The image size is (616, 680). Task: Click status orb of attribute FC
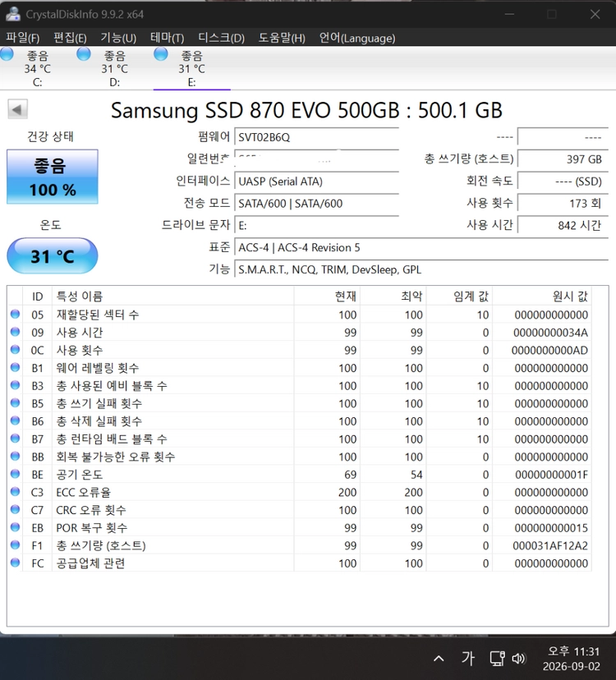(15, 563)
